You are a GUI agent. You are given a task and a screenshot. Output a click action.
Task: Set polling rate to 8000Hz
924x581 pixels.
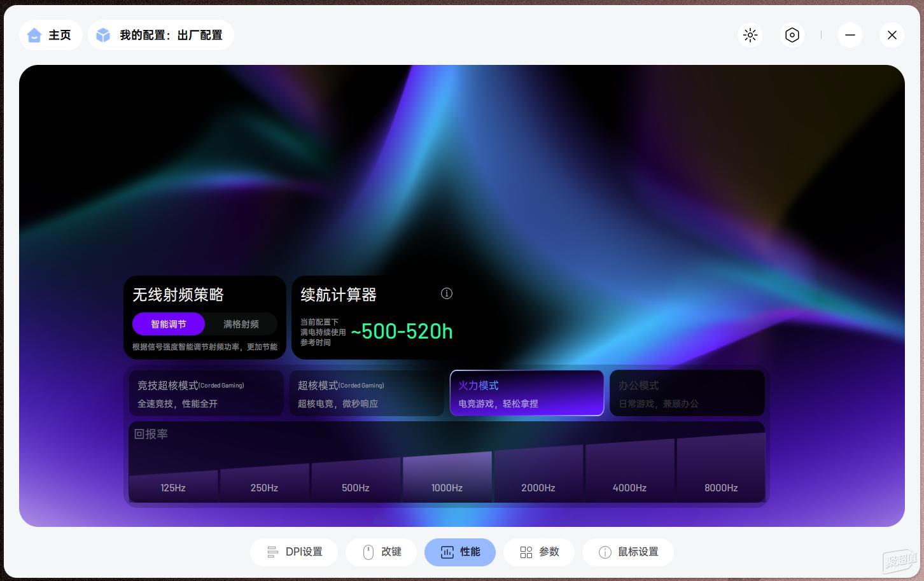point(721,467)
